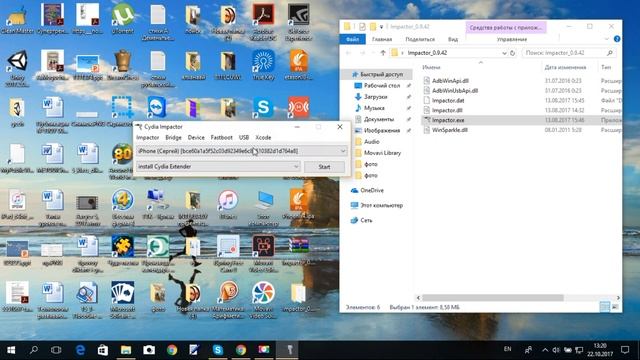640x360 pixels.
Task: Open the Unity desktop shortcut
Action: point(17,68)
